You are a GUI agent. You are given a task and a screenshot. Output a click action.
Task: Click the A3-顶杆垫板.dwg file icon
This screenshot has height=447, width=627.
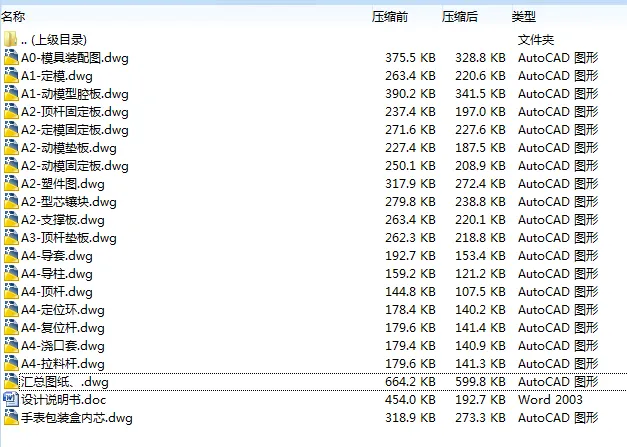tap(11, 237)
